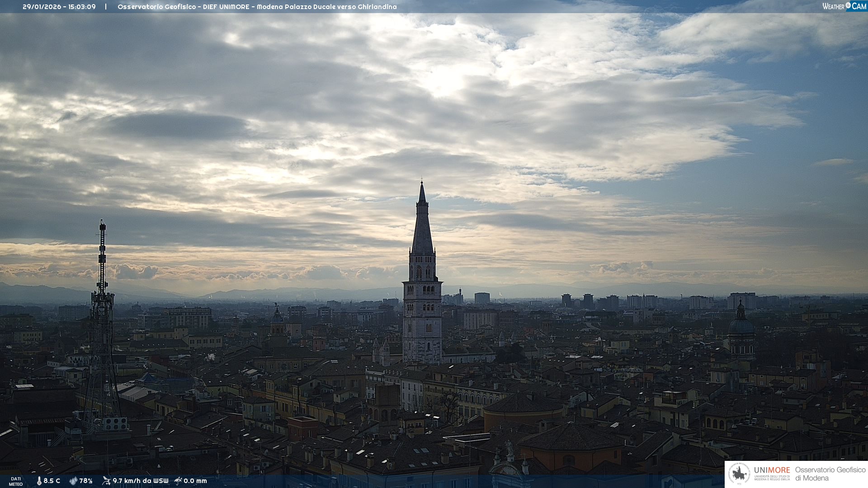Click the thermometer temperature icon
Screen dimensions: 868x488
pos(39,481)
